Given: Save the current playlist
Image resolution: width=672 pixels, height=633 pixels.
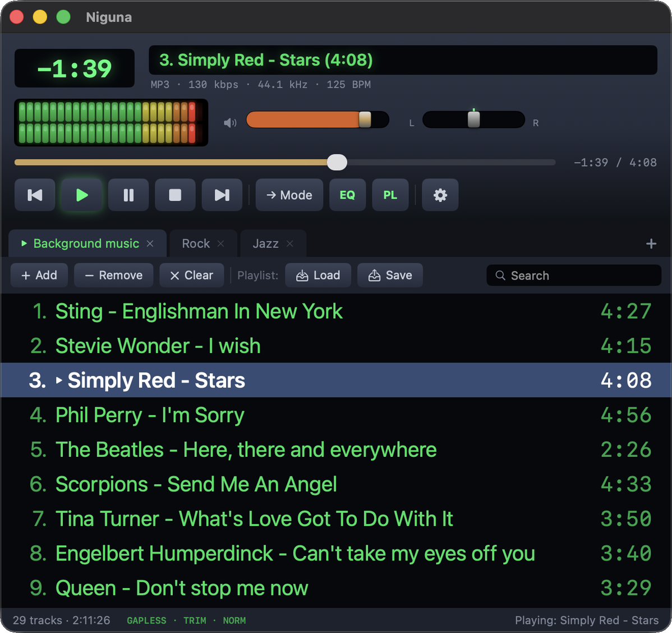Looking at the screenshot, I should pyautogui.click(x=390, y=276).
